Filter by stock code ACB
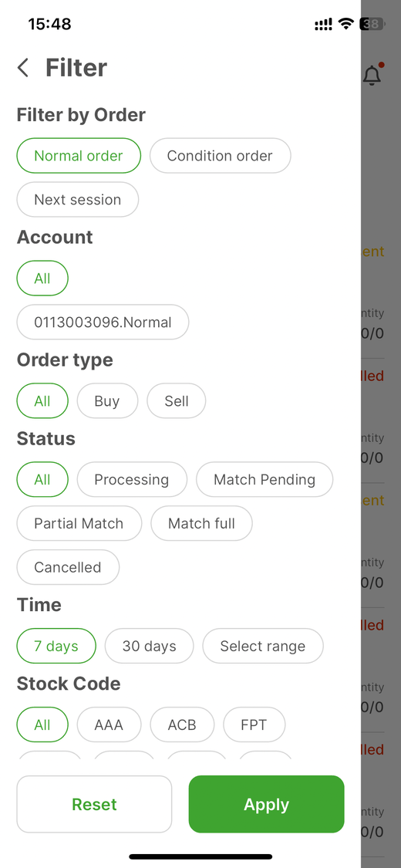 (182, 724)
